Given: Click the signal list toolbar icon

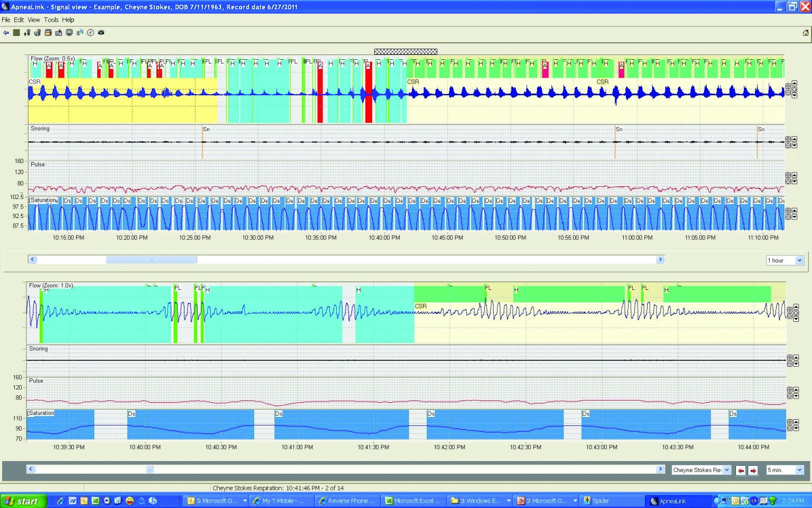Looking at the screenshot, I should [x=80, y=33].
